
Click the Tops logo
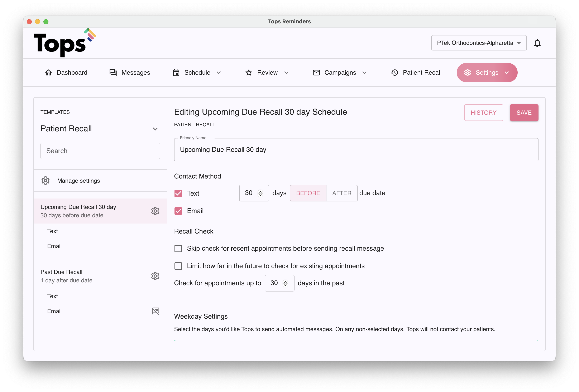point(64,43)
